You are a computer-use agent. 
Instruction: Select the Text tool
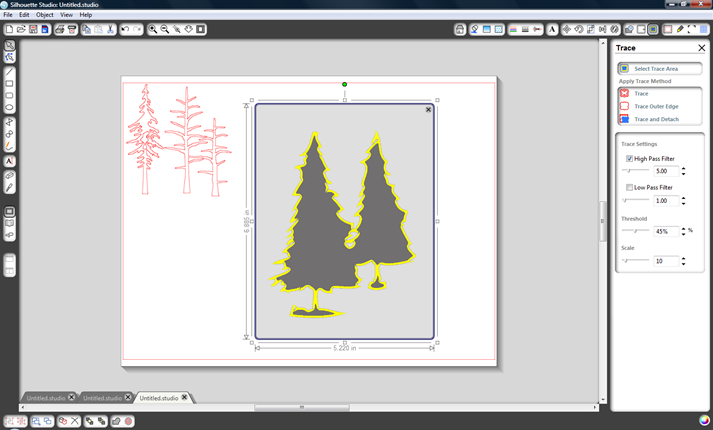pyautogui.click(x=10, y=161)
